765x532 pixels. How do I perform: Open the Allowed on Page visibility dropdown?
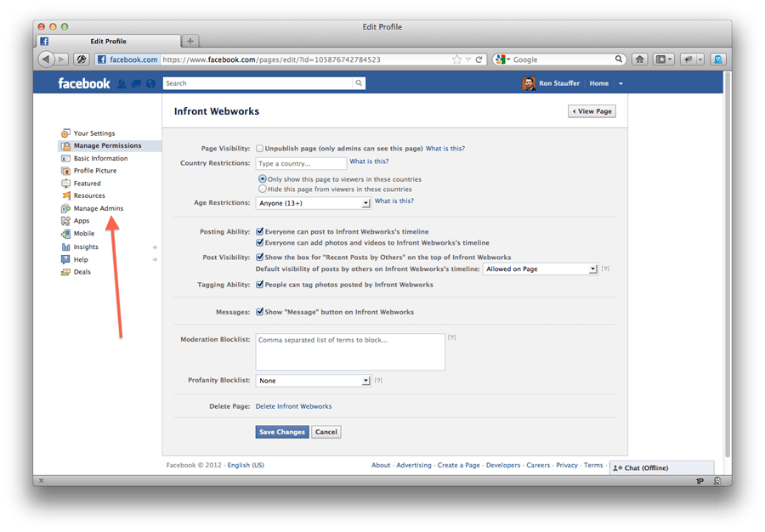[540, 269]
